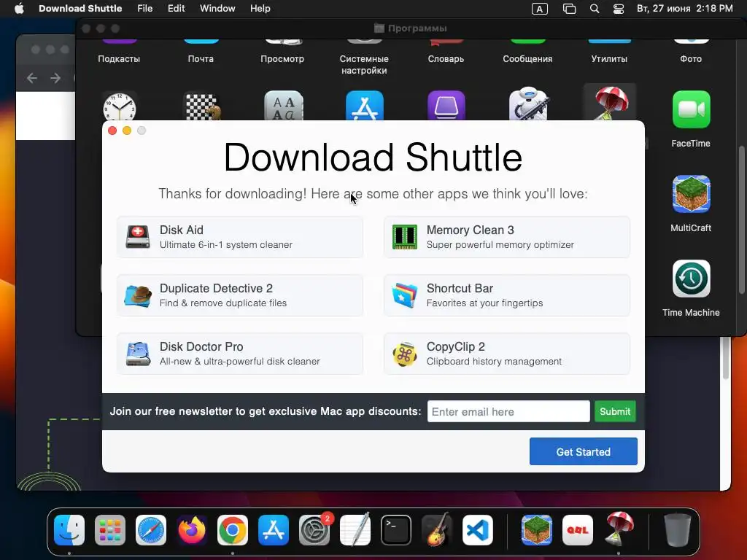Open Font Book in Программы window
Screen dimensions: 747x560
click(x=284, y=106)
